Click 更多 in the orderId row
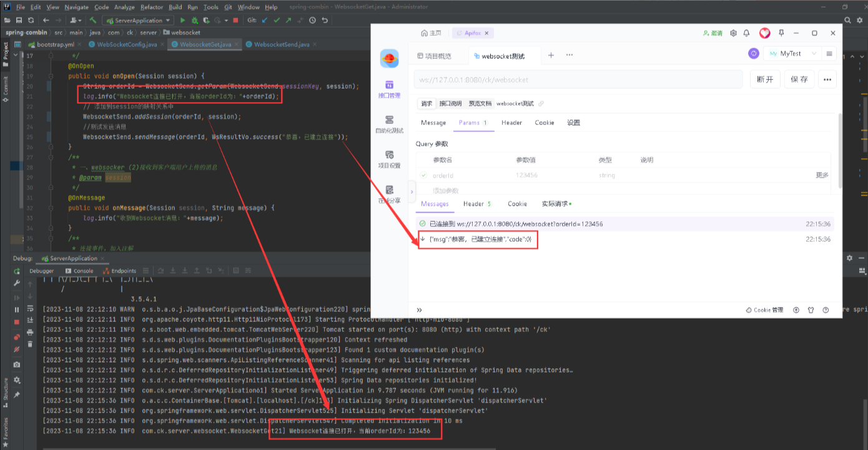The height and width of the screenshot is (450, 868). coord(822,176)
